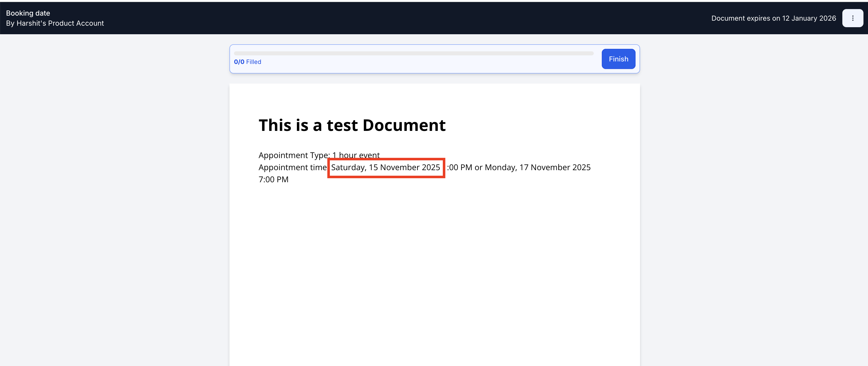Screen dimensions: 868x366
Task: Click the Booking date document title
Action: tap(28, 13)
